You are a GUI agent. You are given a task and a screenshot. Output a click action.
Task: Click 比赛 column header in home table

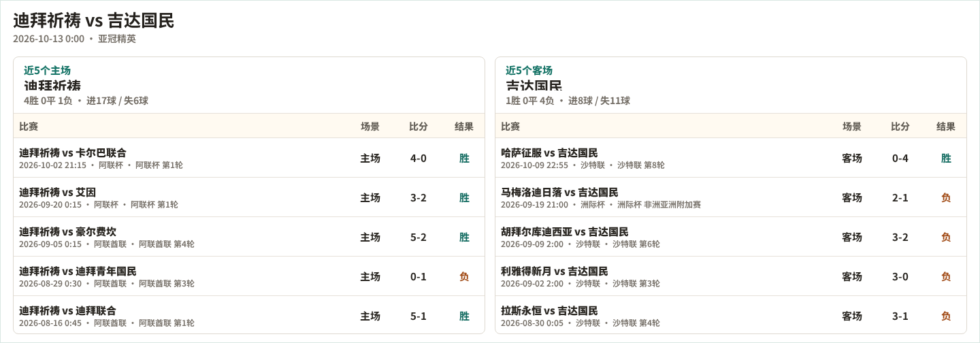click(29, 126)
